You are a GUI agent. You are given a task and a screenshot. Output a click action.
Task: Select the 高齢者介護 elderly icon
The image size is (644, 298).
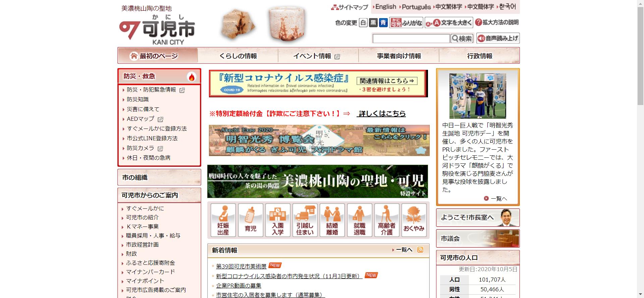[x=387, y=220]
